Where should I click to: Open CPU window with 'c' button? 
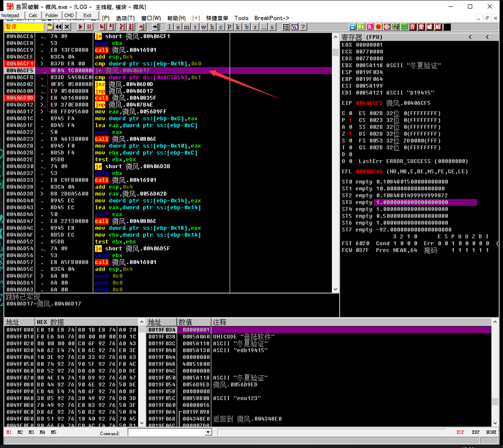221,27
